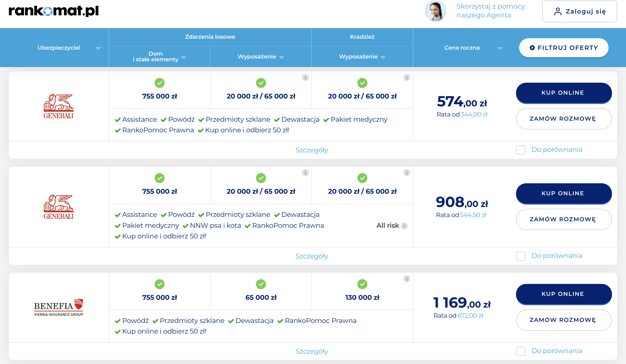
Task: Click Kup online i odbierz 50 zł! in Benefia offer
Action: click(164, 331)
